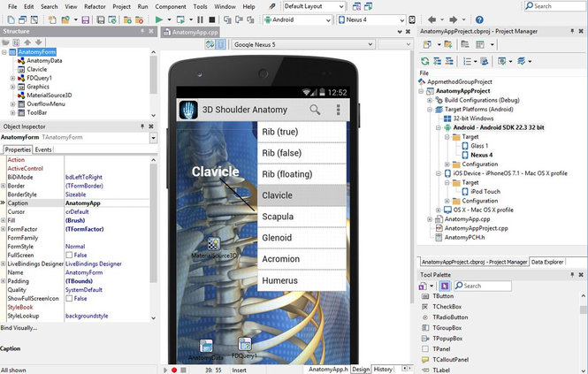
Task: Select the iPod Touch target in Project Manager
Action: pyautogui.click(x=485, y=191)
